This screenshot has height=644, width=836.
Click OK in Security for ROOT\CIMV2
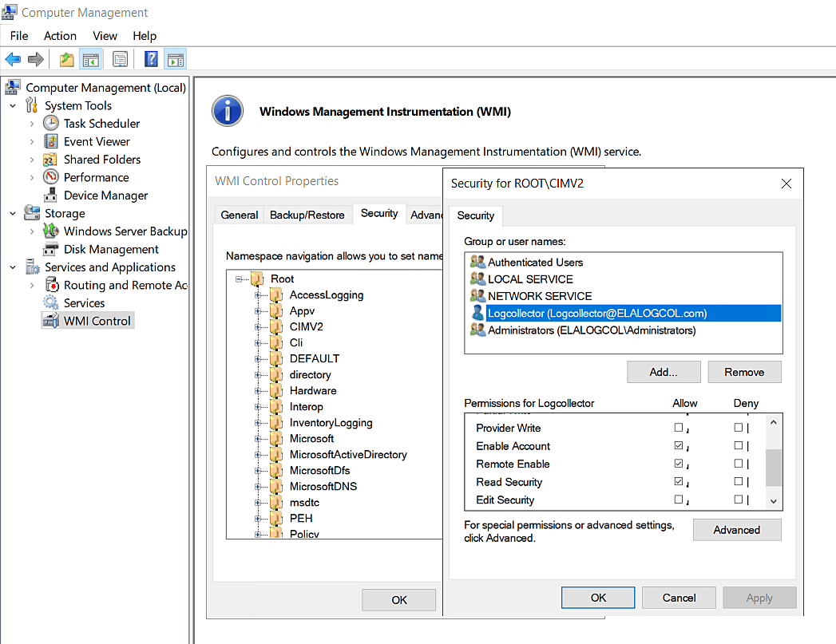coord(598,598)
